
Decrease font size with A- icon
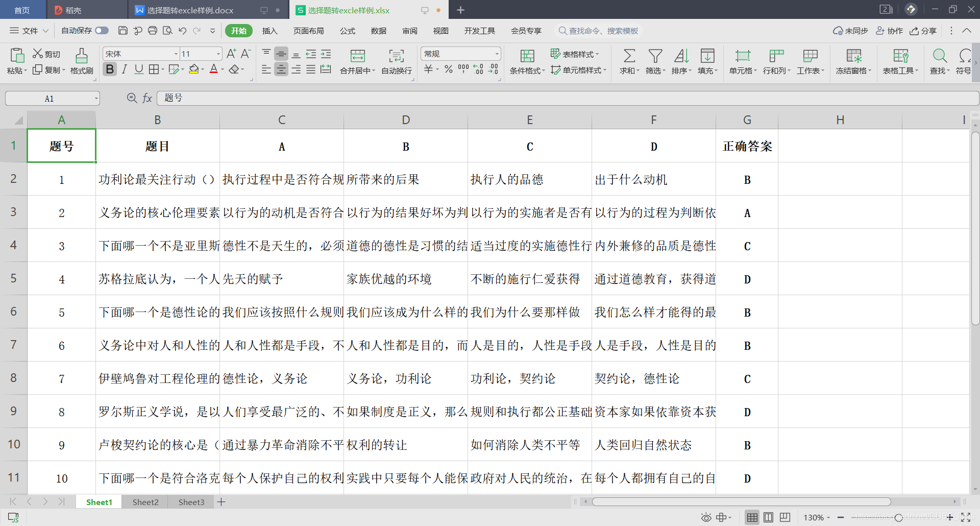click(246, 54)
